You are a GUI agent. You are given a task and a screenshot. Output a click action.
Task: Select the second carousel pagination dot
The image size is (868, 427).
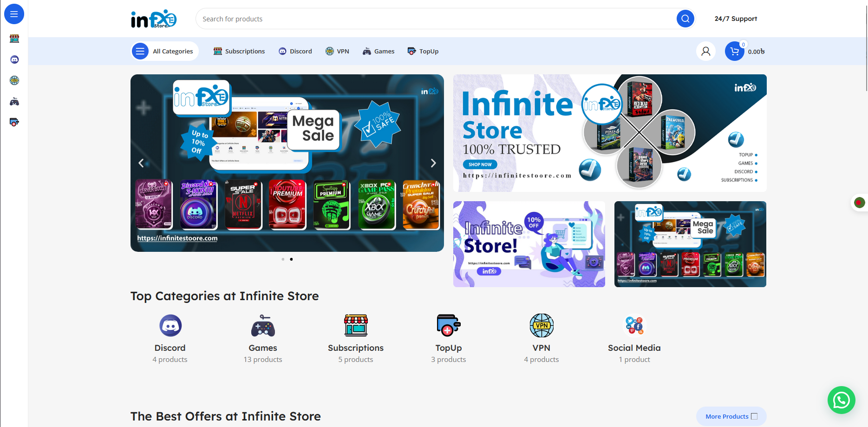click(291, 259)
